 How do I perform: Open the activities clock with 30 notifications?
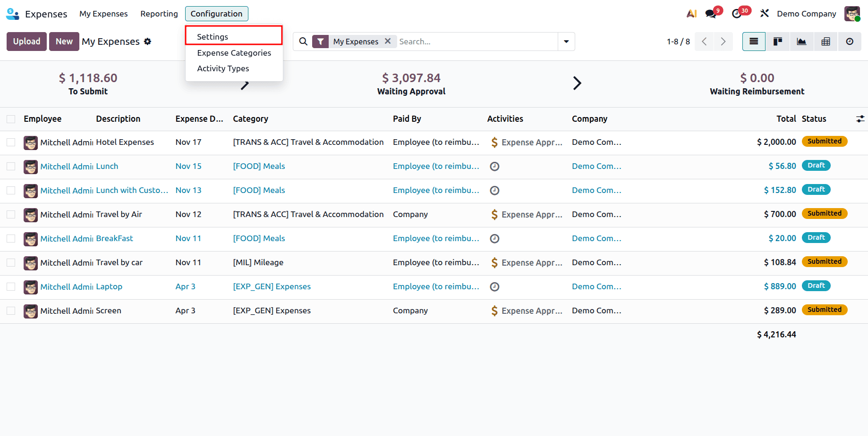pos(737,13)
